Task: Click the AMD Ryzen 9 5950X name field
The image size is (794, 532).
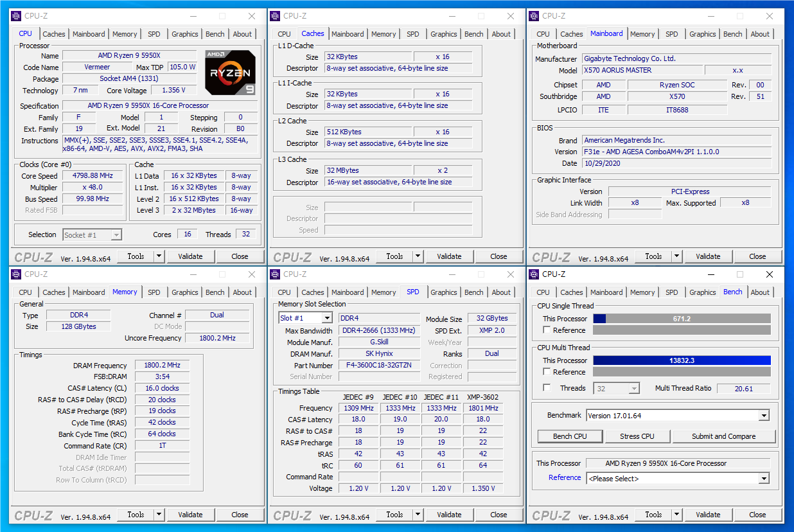Action: click(129, 56)
